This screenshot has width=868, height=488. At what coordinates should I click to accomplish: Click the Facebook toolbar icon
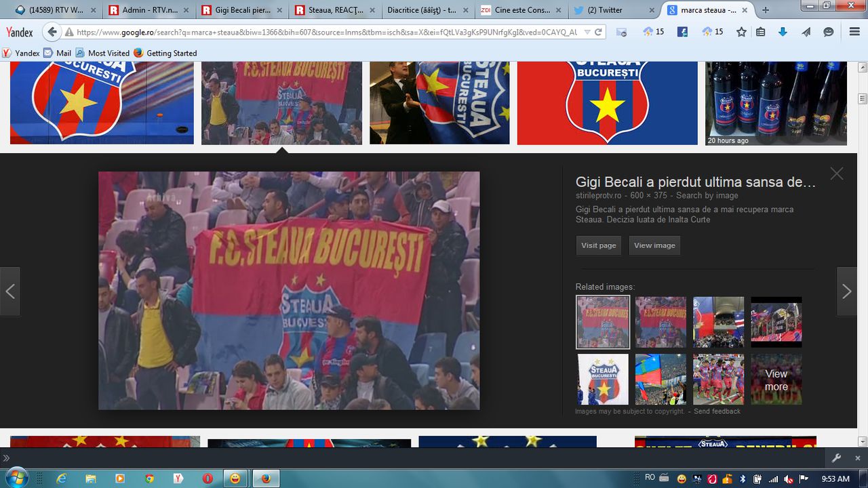pos(682,32)
